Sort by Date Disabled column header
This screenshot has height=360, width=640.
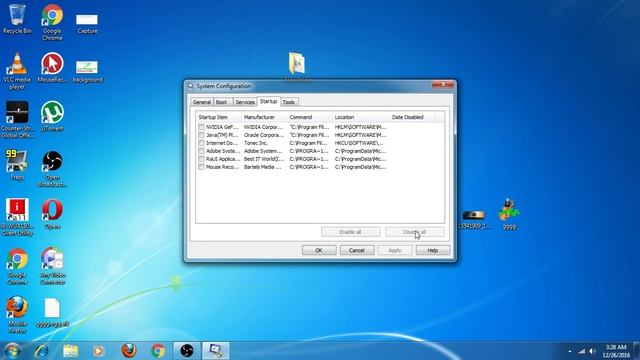coord(412,117)
